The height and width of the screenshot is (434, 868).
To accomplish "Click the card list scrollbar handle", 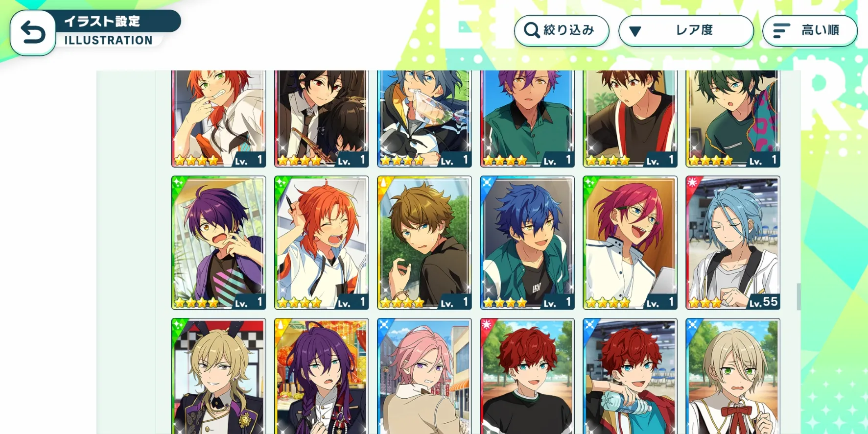I will tap(798, 296).
